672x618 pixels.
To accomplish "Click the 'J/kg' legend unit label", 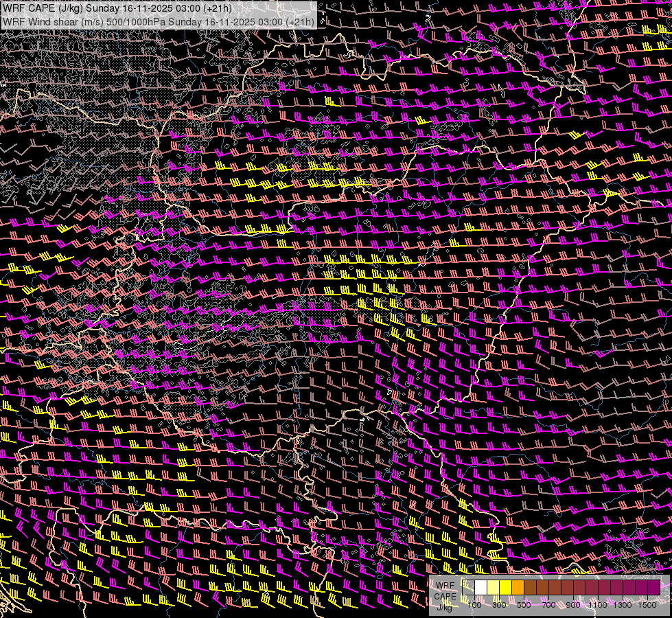I will click(444, 608).
